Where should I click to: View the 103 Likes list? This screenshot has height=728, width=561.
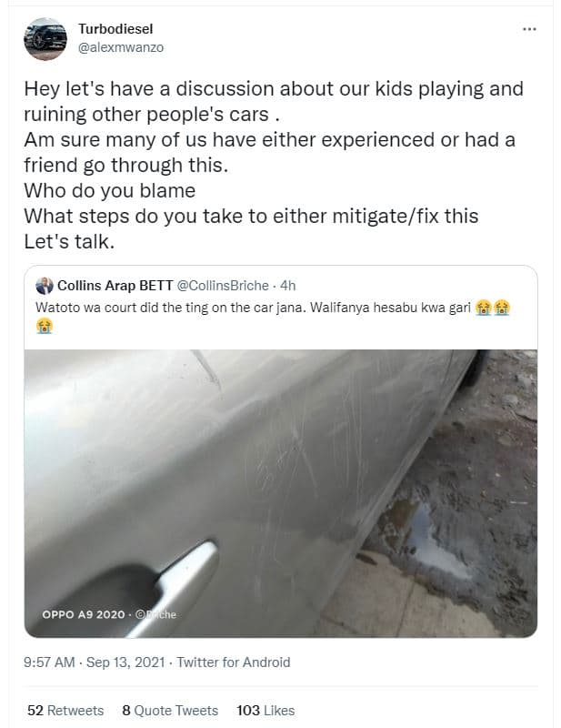pos(263,710)
